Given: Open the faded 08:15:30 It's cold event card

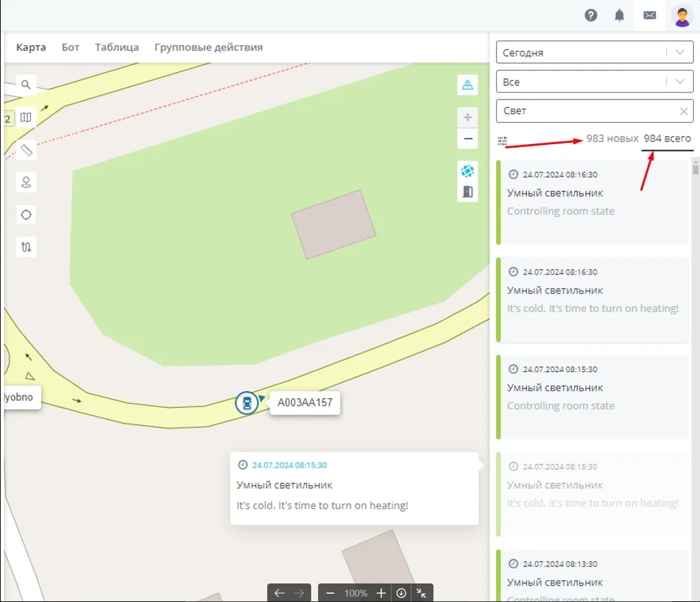Looking at the screenshot, I should [592, 494].
